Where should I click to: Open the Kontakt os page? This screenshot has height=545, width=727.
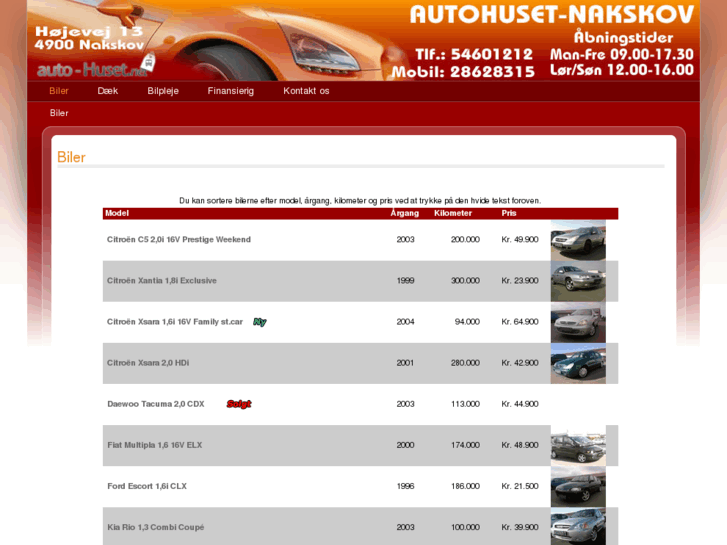click(306, 91)
